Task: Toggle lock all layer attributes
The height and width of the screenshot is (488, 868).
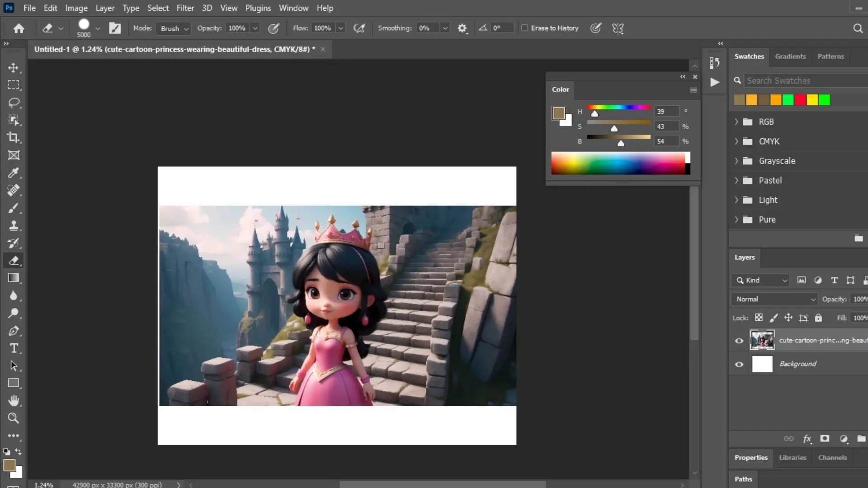Action: point(818,318)
